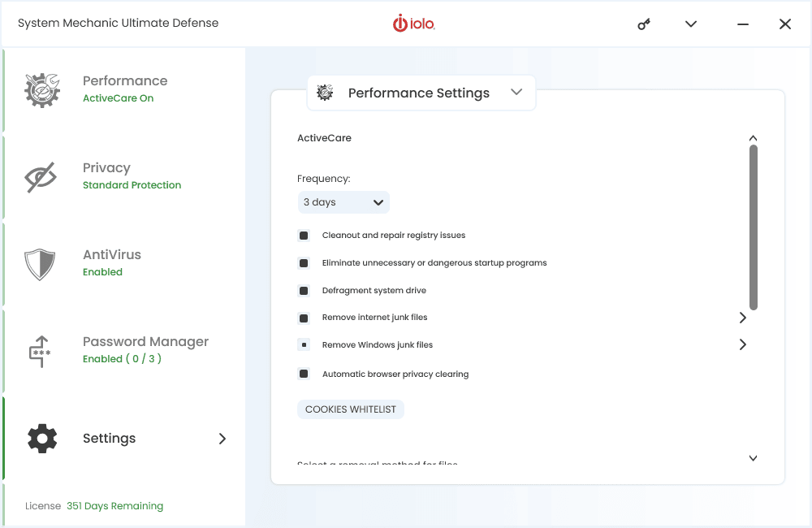Click the scroll up arrow in settings panel
812x528 pixels.
753,138
